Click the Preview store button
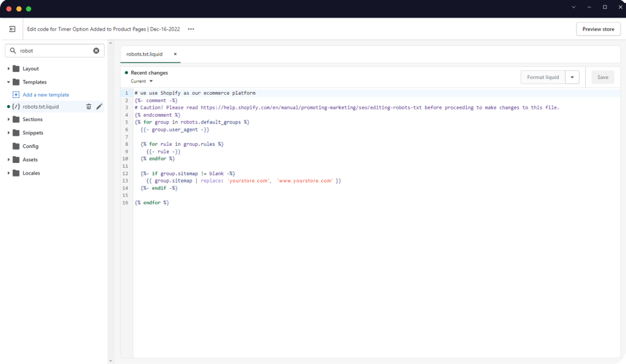The image size is (626, 364). (x=598, y=29)
